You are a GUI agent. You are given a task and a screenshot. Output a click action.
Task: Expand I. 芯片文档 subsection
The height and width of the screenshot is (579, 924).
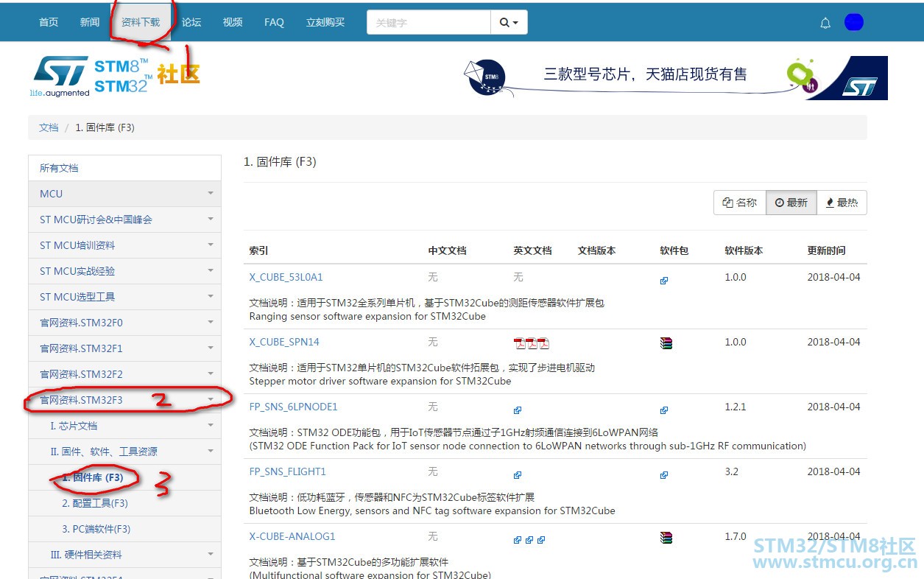[x=124, y=426]
